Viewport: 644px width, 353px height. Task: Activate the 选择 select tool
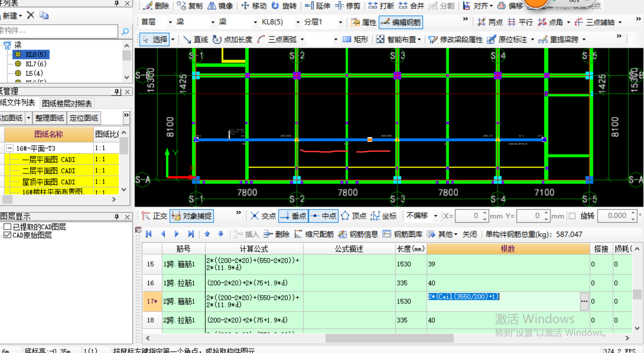pos(155,39)
